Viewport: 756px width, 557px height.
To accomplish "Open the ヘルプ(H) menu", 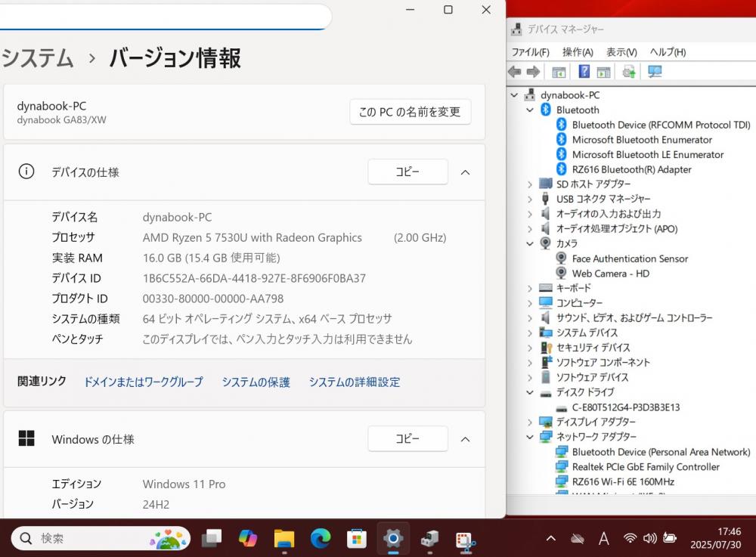I will (668, 52).
